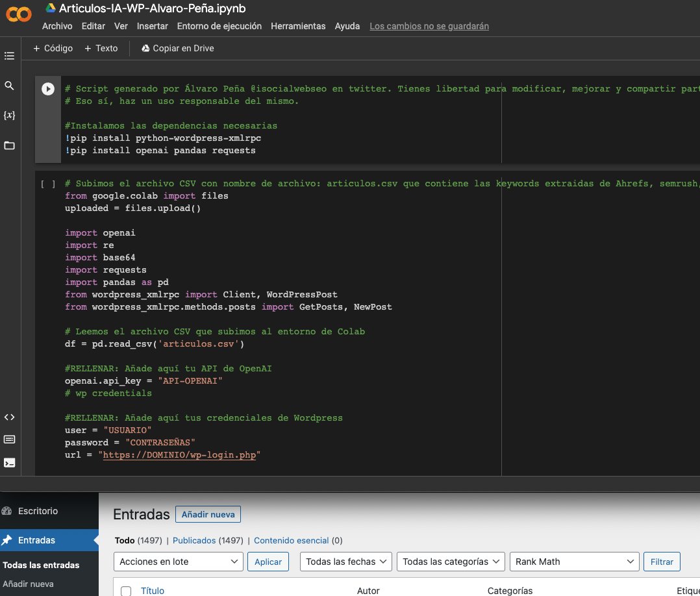Click the 'USUARIO' string in code

[x=127, y=430]
